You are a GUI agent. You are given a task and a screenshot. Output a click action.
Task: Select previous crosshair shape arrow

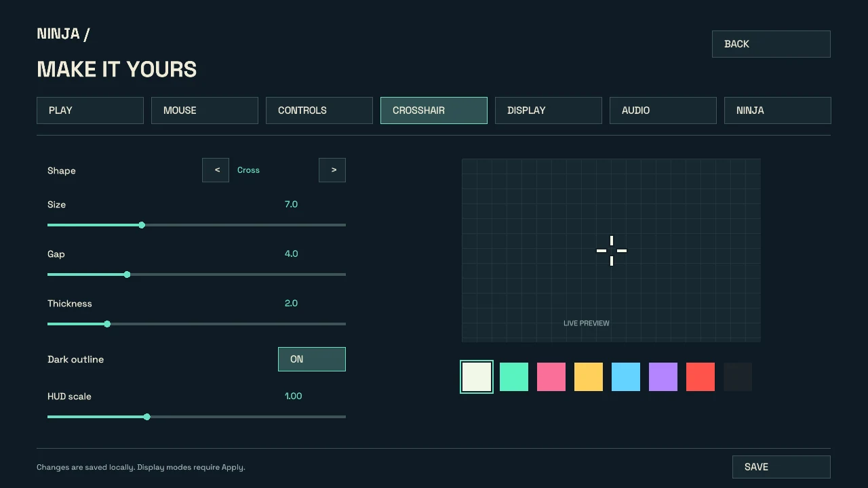[x=216, y=170]
